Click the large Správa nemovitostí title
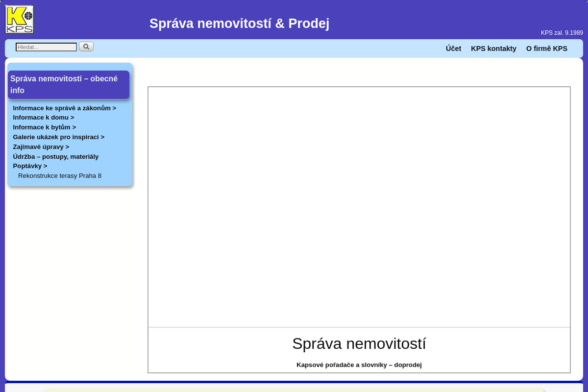Viewport: 588px width, 392px height. pyautogui.click(x=359, y=343)
